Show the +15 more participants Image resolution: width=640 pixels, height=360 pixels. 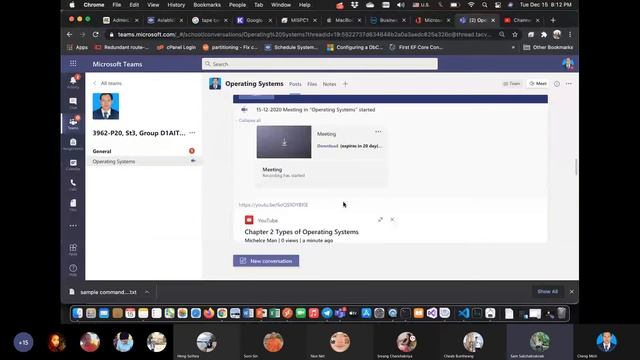[x=23, y=342]
